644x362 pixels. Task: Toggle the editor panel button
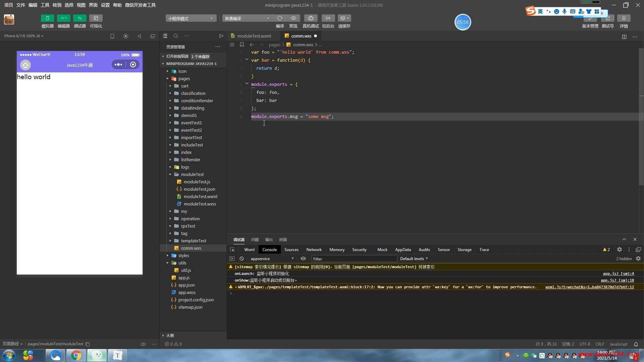pyautogui.click(x=63, y=18)
